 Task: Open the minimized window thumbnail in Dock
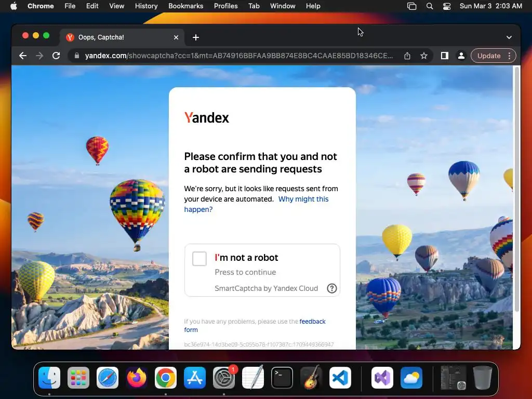click(453, 378)
